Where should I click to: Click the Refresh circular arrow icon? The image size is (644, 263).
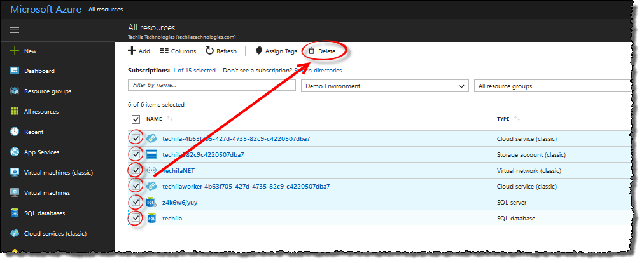[x=209, y=51]
